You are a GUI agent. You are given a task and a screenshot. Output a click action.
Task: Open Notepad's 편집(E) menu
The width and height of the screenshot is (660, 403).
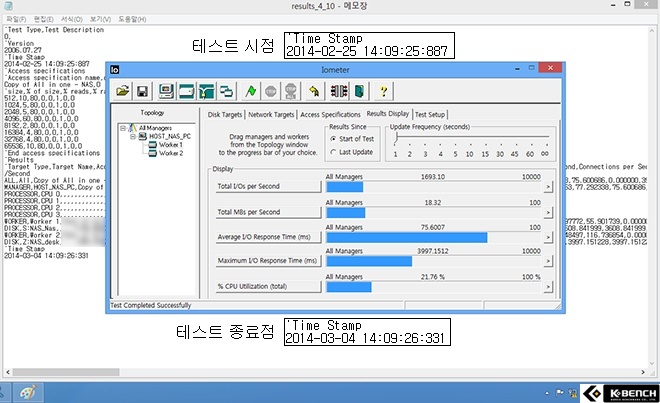pyautogui.click(x=44, y=19)
